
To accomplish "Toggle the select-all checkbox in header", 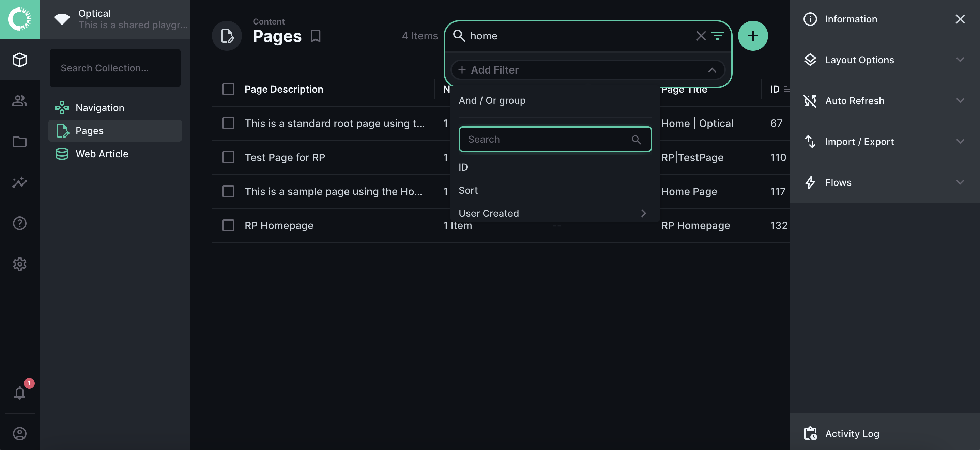I will 228,89.
